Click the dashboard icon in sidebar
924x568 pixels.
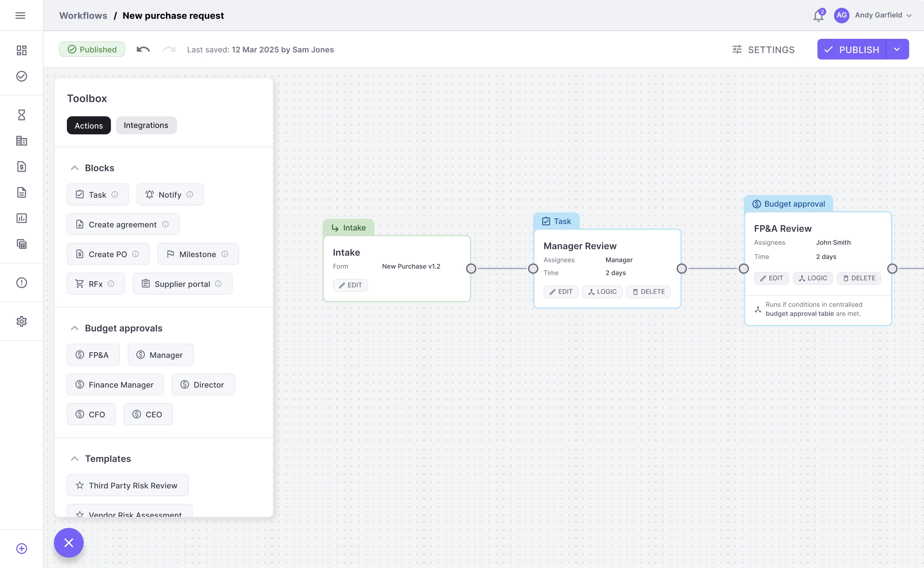click(21, 50)
